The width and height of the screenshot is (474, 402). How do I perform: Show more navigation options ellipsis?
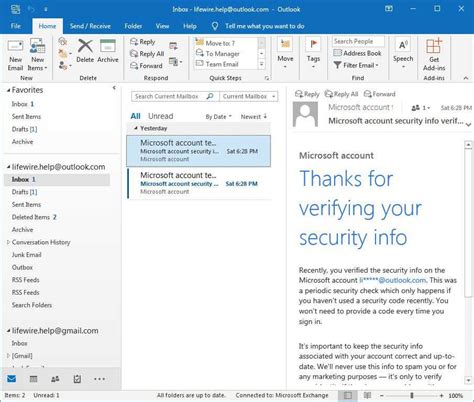(99, 379)
